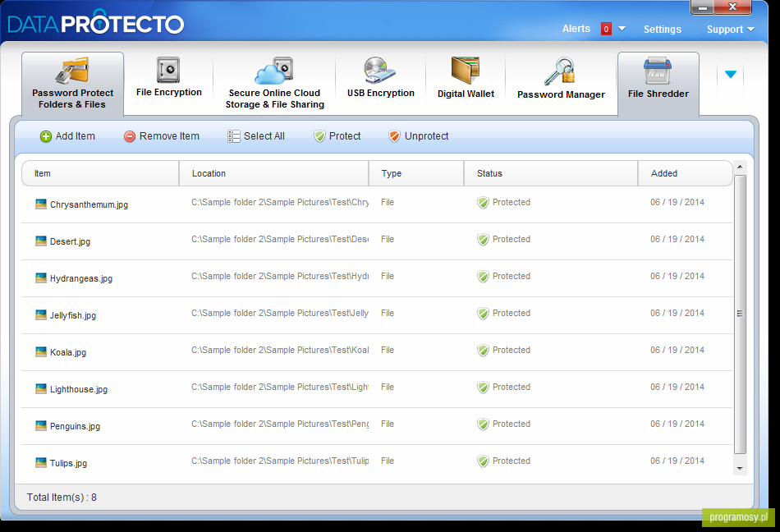Click the Protect button
The height and width of the screenshot is (532, 780).
[x=337, y=136]
